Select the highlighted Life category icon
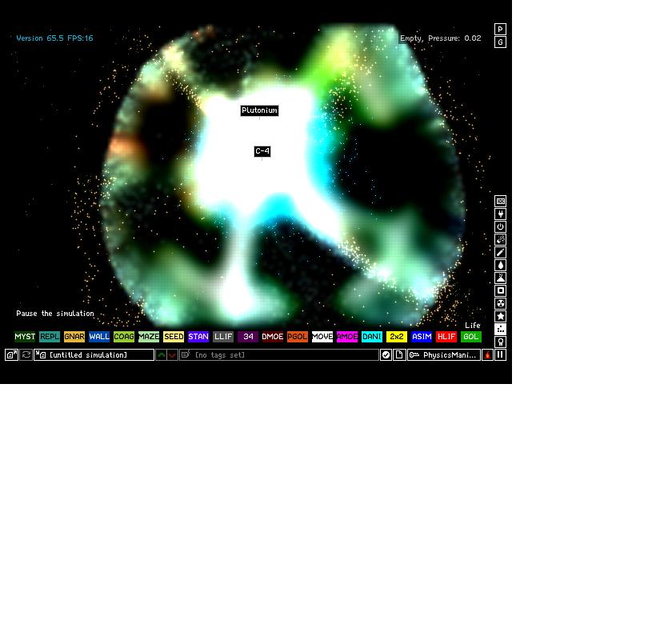 500,329
